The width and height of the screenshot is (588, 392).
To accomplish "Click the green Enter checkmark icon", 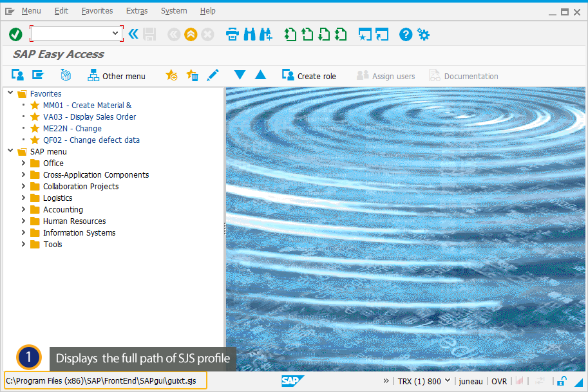I will pos(15,35).
